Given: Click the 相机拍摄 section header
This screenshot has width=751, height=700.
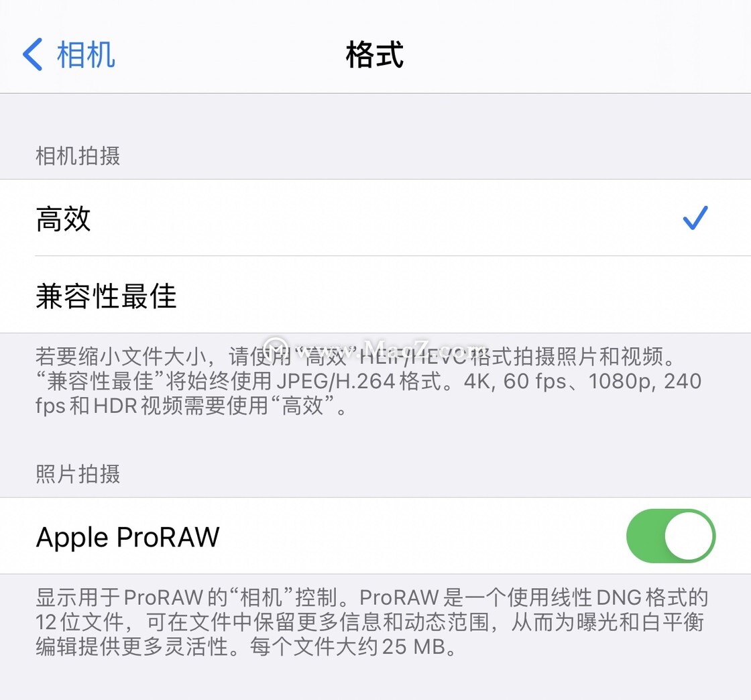Looking at the screenshot, I should (78, 156).
